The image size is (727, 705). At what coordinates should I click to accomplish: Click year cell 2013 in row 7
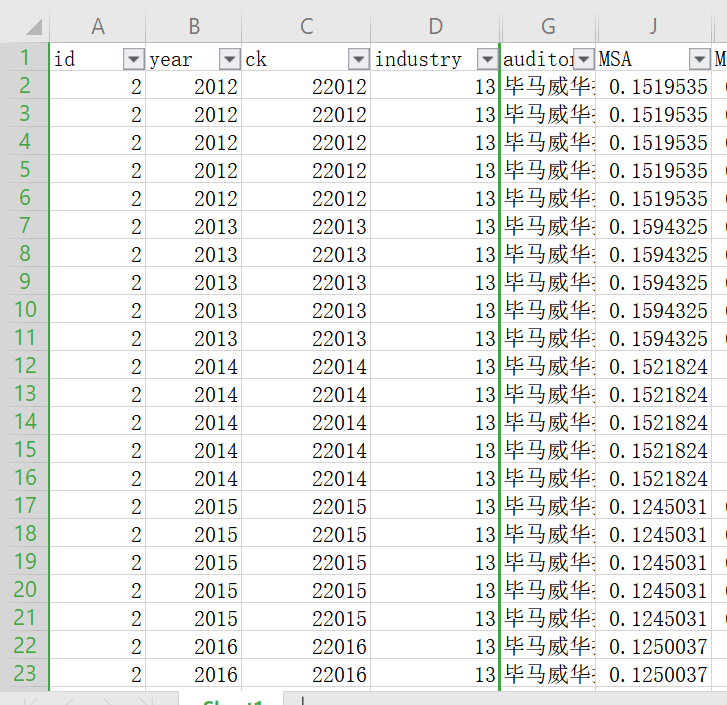(x=194, y=227)
